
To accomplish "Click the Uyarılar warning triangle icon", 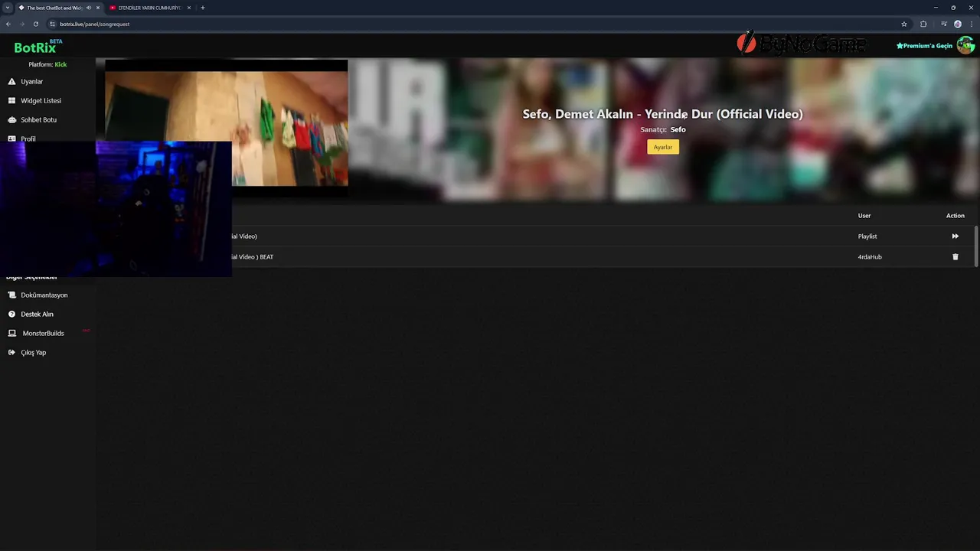I will pos(11,81).
